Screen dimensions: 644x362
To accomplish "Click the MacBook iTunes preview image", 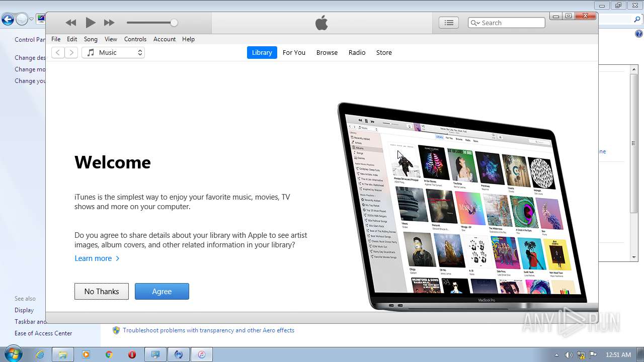I will pos(467,206).
